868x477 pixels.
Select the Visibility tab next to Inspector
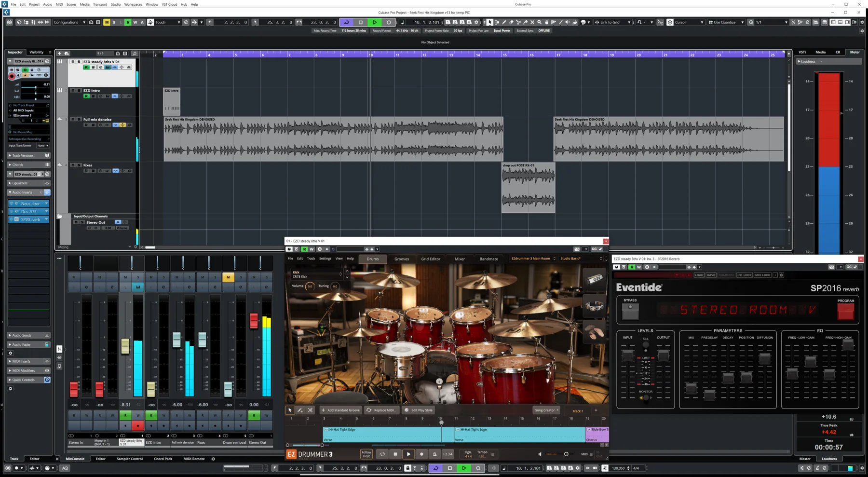(x=36, y=52)
